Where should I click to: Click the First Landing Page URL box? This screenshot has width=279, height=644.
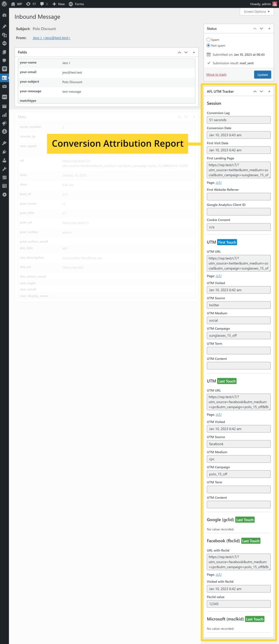239,170
